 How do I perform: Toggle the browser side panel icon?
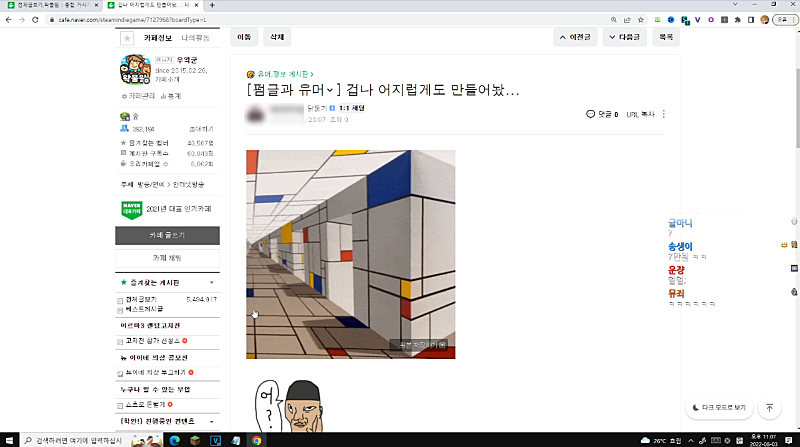click(751, 20)
